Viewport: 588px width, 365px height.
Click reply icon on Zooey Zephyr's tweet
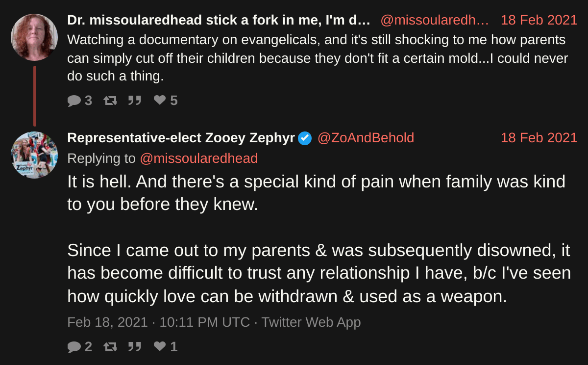point(74,347)
